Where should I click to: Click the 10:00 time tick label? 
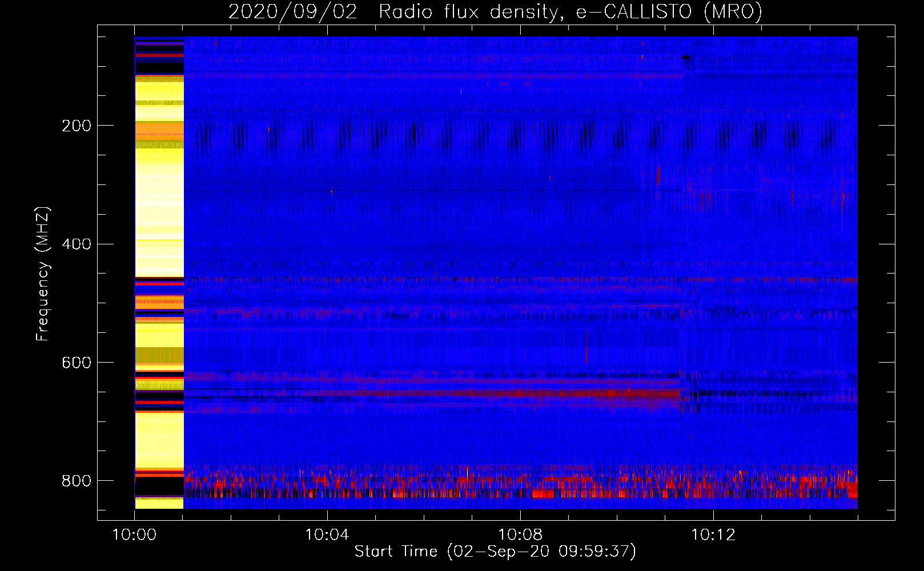pyautogui.click(x=134, y=535)
